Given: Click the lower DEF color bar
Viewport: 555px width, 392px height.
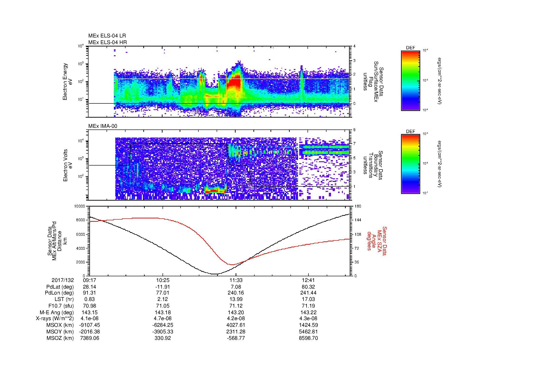Looking at the screenshot, I should tap(410, 164).
